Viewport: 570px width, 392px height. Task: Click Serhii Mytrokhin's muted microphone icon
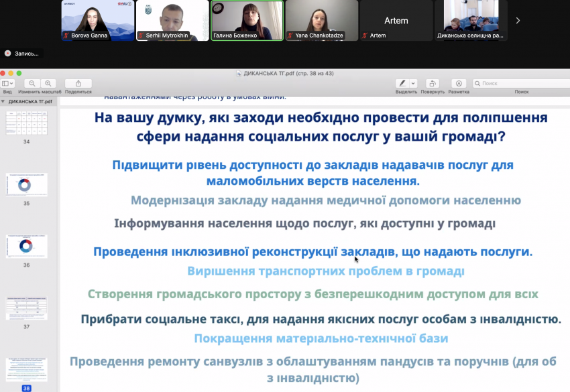point(141,36)
